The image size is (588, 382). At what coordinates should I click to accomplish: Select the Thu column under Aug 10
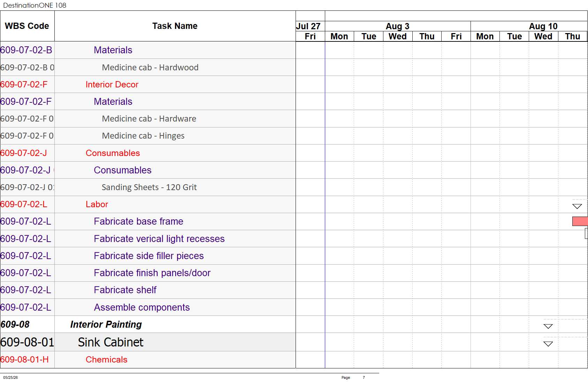tap(573, 37)
